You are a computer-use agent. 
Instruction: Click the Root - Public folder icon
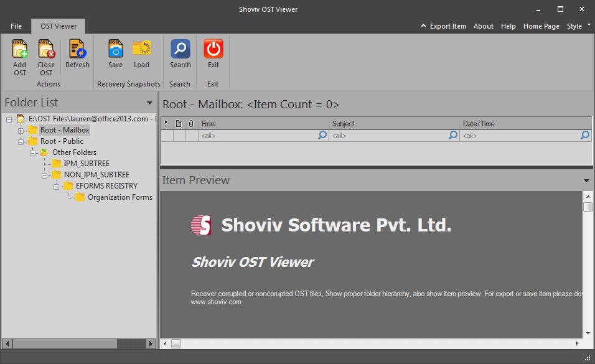[32, 141]
